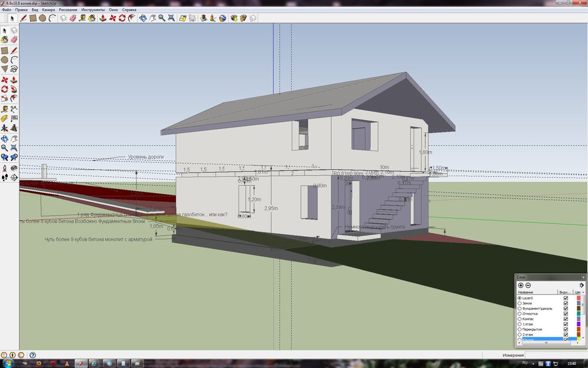Activate the Walk tool with footprints icon

(5, 177)
